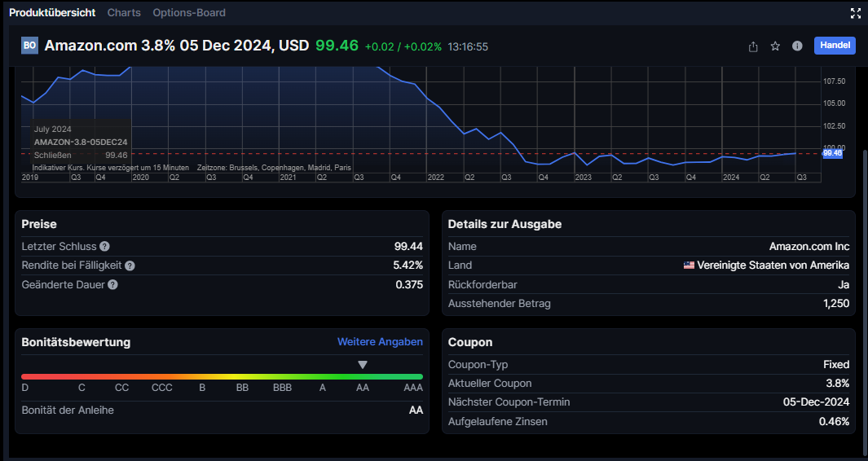Click the fullscreen expand icon
The image size is (868, 461).
coord(855,13)
